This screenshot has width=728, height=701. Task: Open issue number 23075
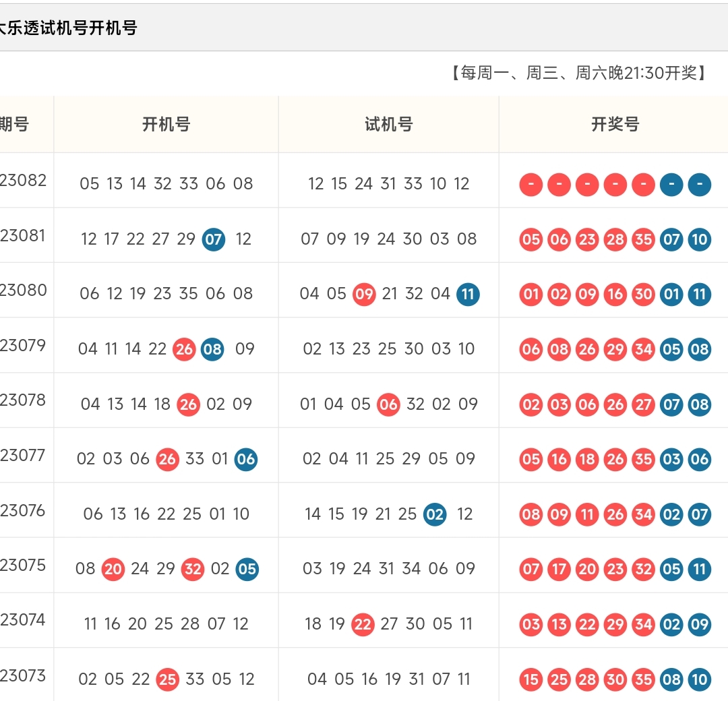[23, 565]
